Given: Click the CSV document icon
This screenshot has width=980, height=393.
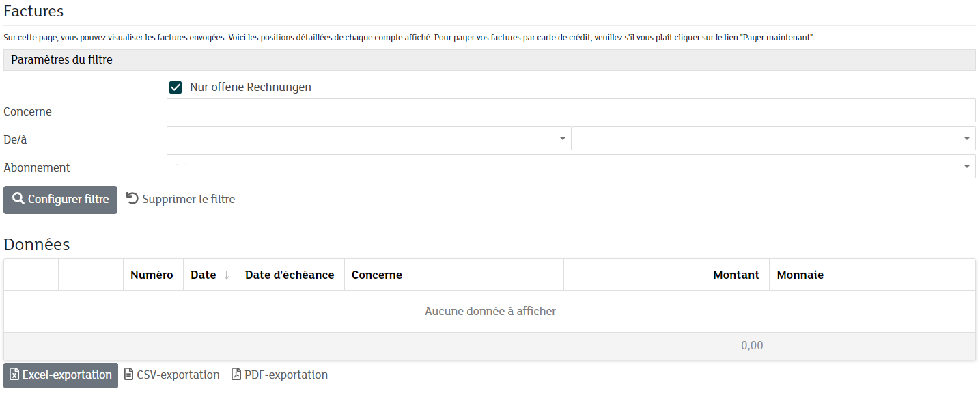Looking at the screenshot, I should point(129,375).
